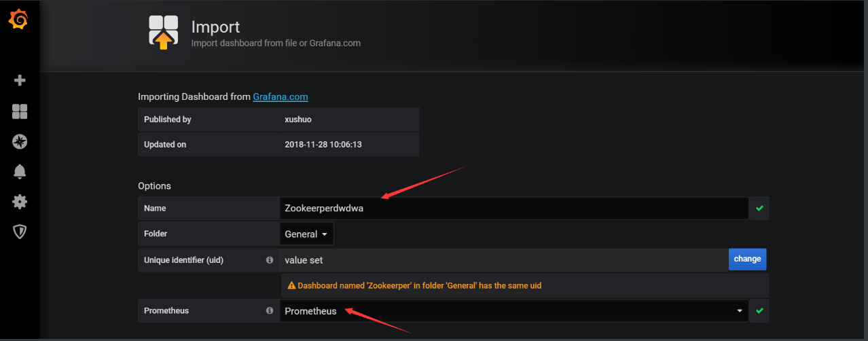Click the green checkmark next to the Name field
This screenshot has width=868, height=341.
(759, 209)
